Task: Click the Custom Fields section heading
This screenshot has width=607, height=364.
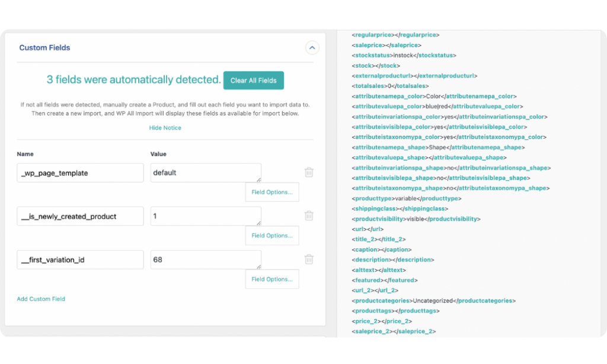Action: pyautogui.click(x=44, y=47)
